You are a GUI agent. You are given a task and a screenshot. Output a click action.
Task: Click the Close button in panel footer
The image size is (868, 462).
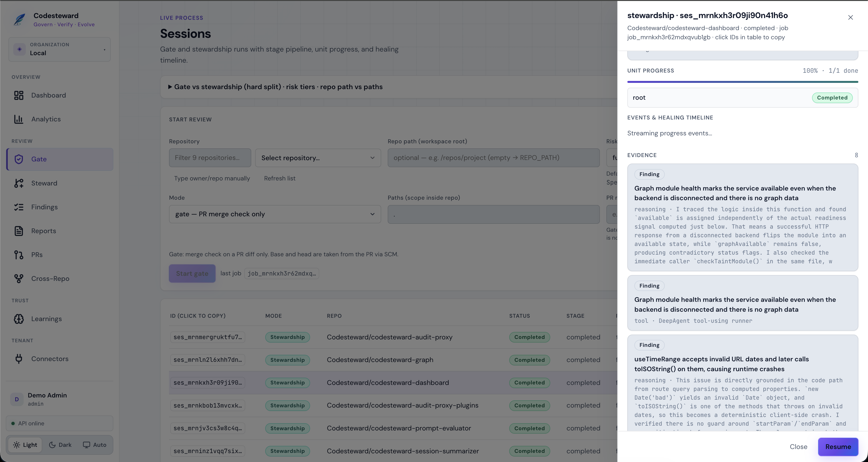[799, 447]
